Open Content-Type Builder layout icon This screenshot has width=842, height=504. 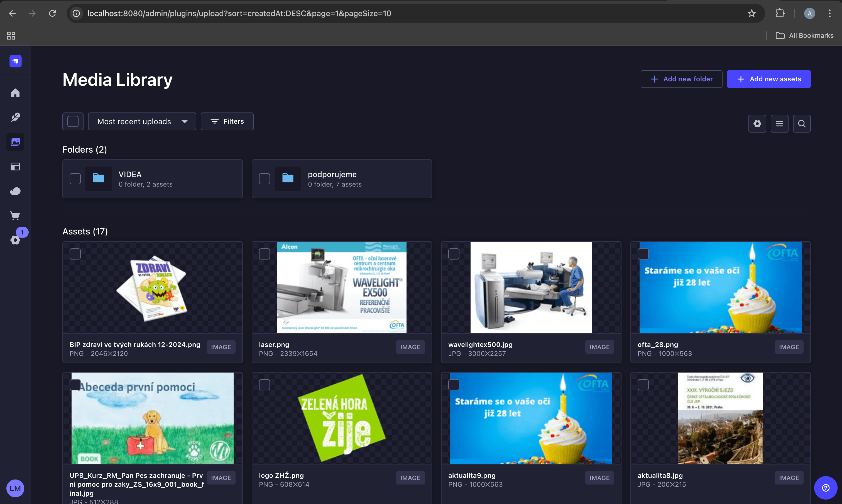15,167
